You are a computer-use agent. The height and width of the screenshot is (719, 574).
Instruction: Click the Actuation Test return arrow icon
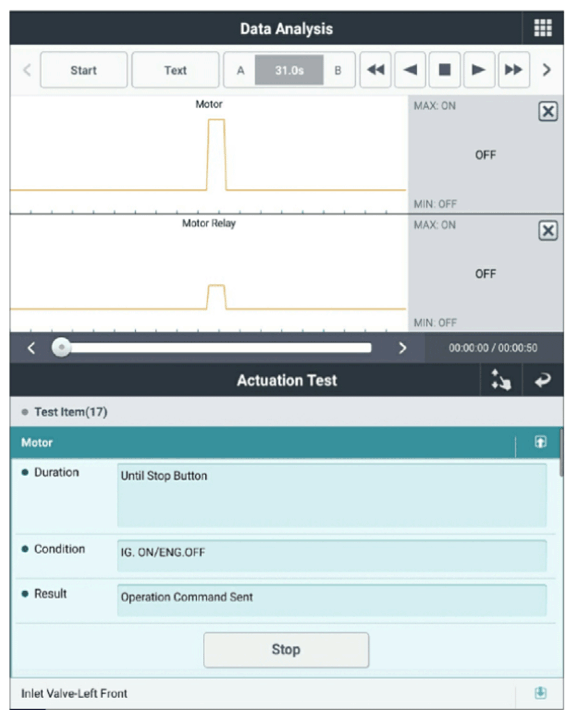[x=543, y=380]
